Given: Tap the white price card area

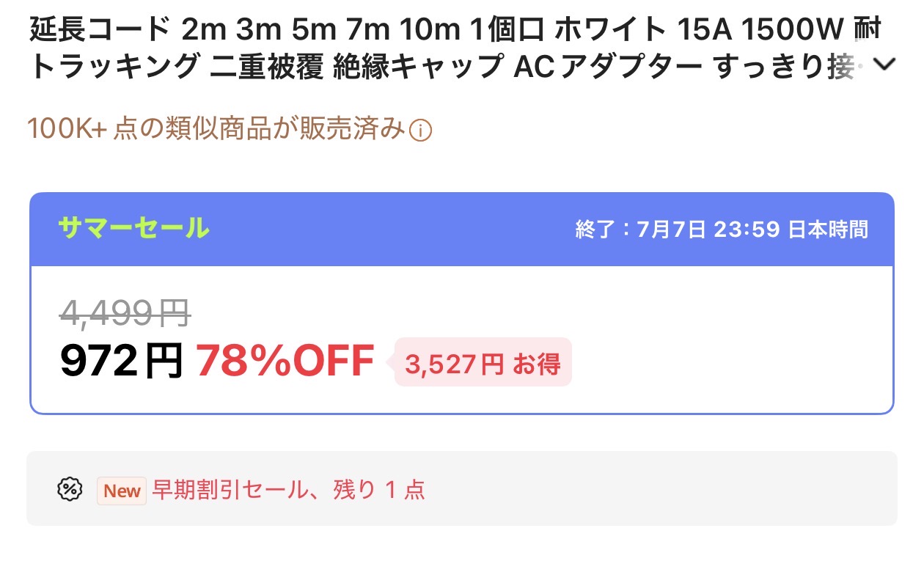Looking at the screenshot, I should click(462, 340).
